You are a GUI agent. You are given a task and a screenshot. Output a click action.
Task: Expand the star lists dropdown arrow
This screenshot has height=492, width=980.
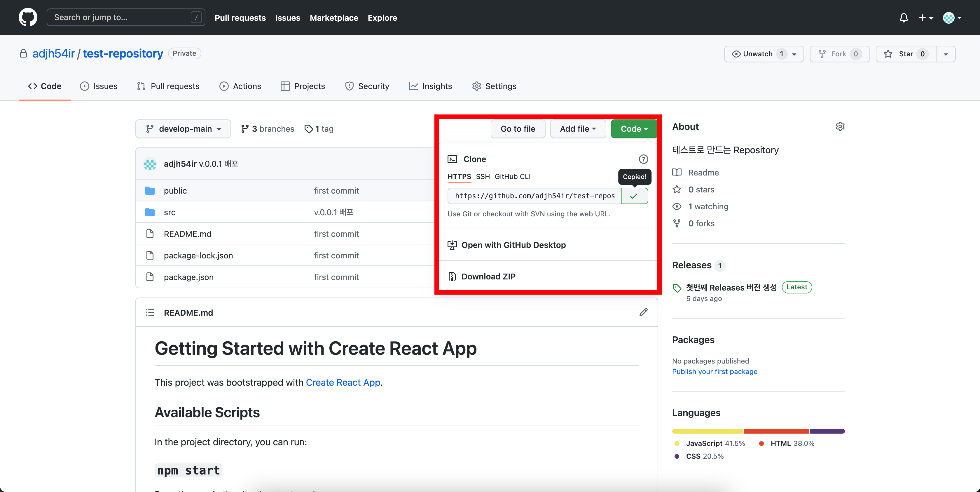(946, 54)
